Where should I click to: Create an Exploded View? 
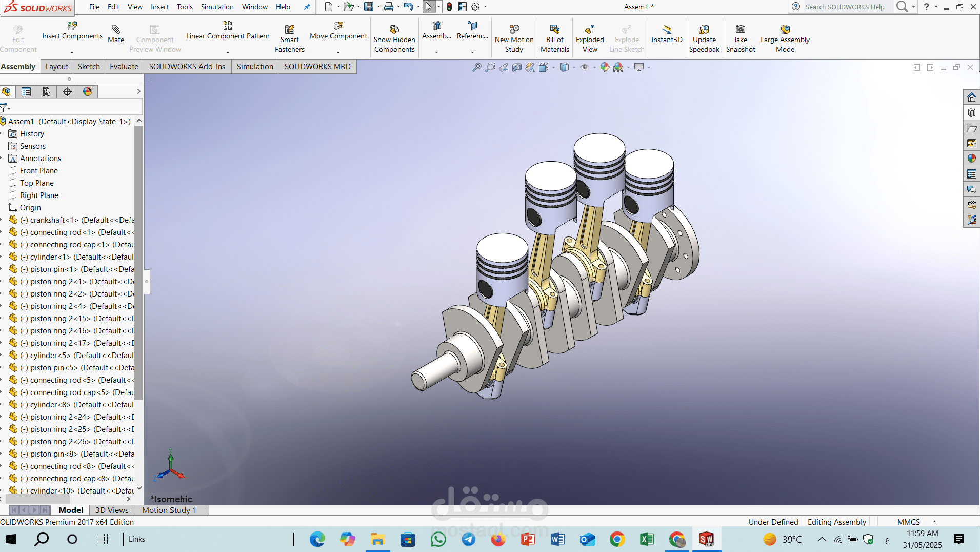click(x=590, y=38)
